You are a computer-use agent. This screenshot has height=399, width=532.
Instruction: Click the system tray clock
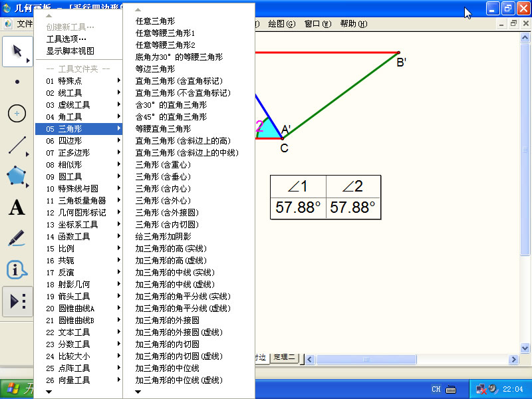tap(513, 389)
